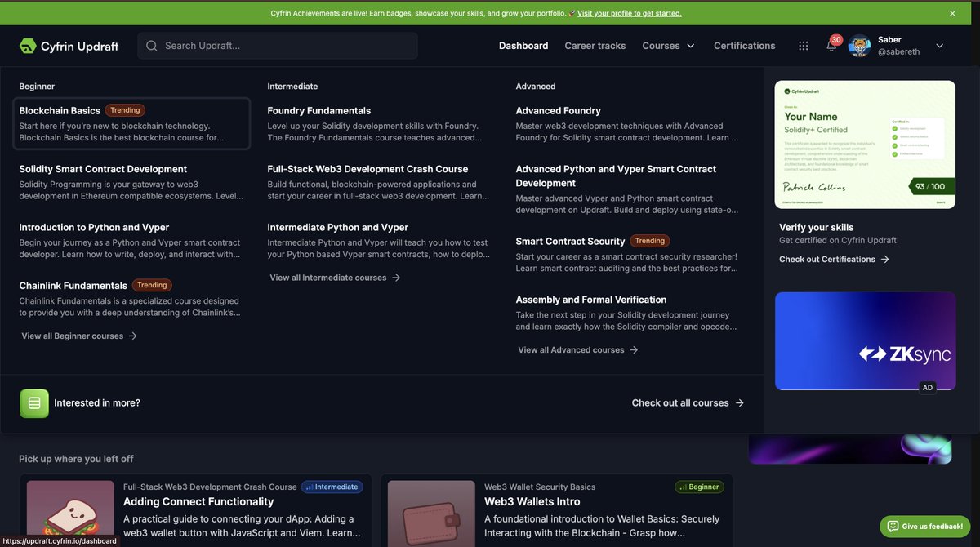This screenshot has height=547, width=980.
Task: Click View all Intermediate courses
Action: coord(335,278)
